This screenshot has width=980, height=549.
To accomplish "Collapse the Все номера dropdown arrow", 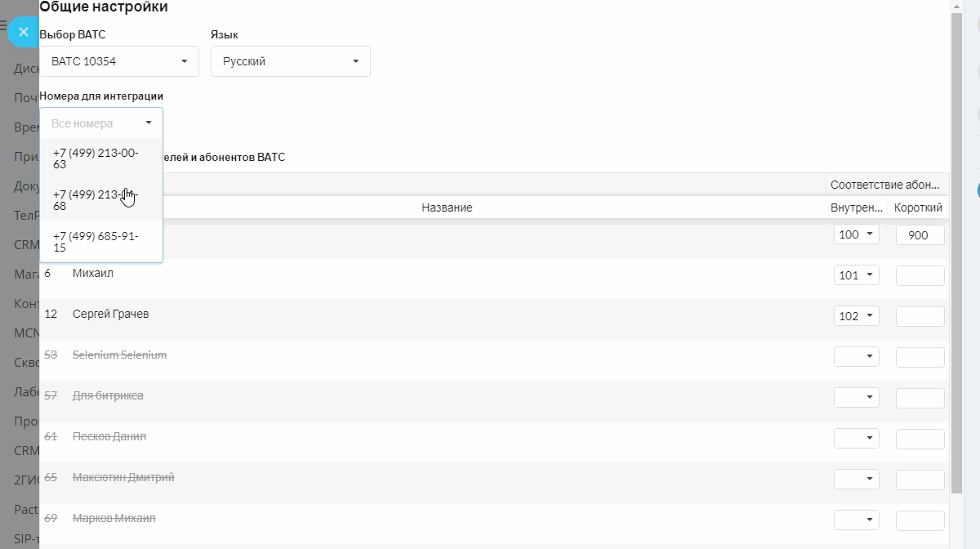I will pos(149,123).
